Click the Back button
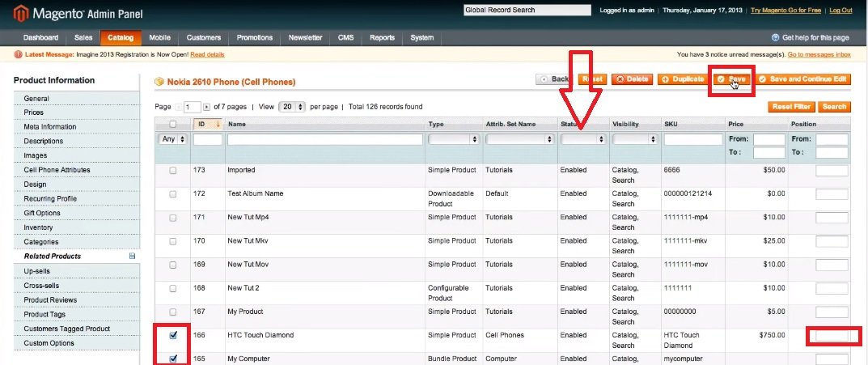 click(554, 79)
